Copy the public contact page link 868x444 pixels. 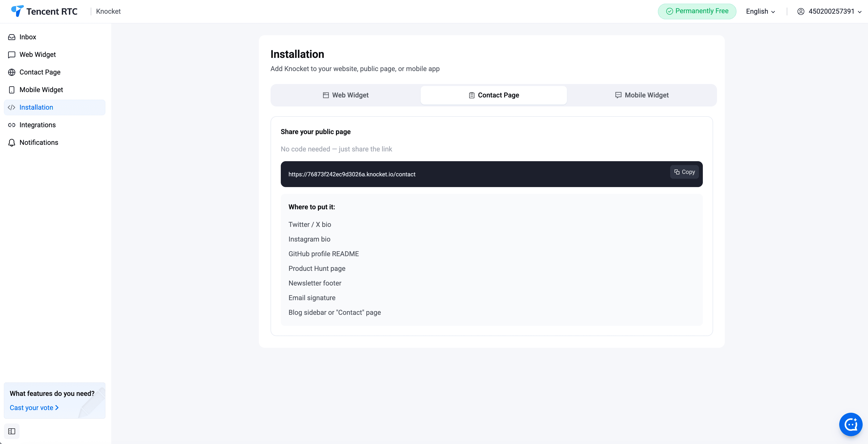[684, 172]
